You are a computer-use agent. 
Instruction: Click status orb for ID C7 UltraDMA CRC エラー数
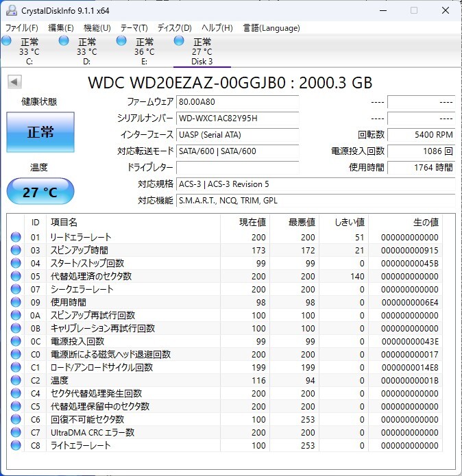16,433
